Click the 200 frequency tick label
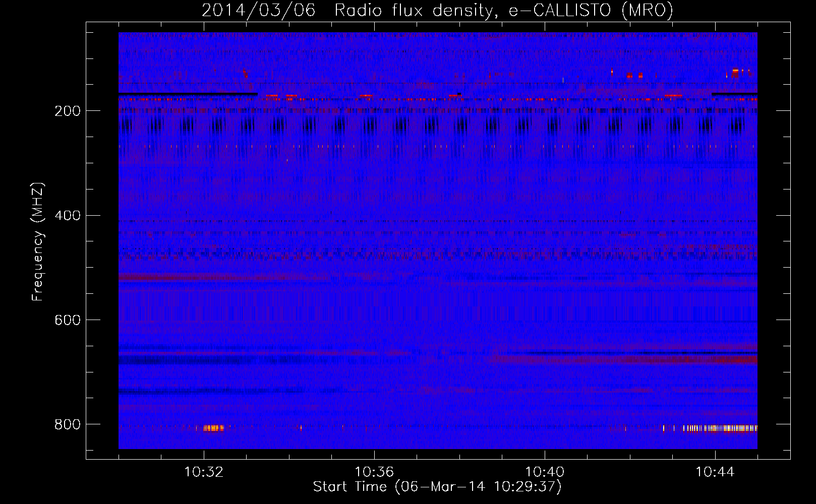 pos(68,111)
